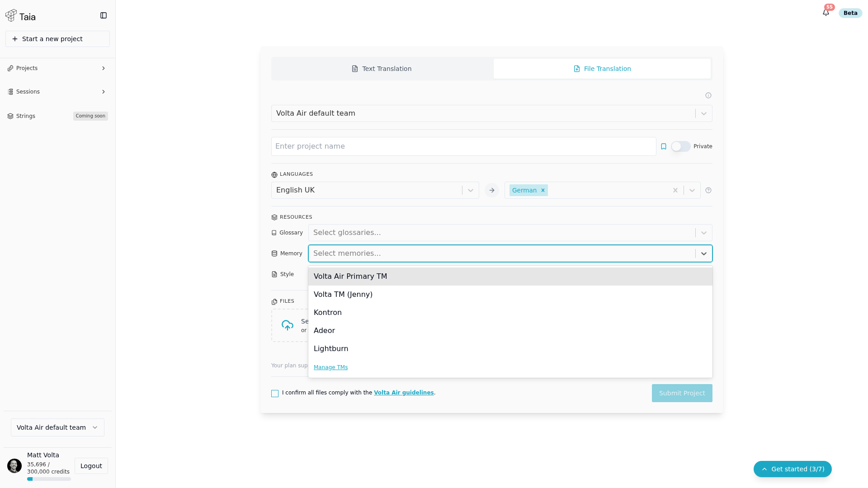Click the Enter project name field
The width and height of the screenshot is (868, 488).
click(x=464, y=146)
